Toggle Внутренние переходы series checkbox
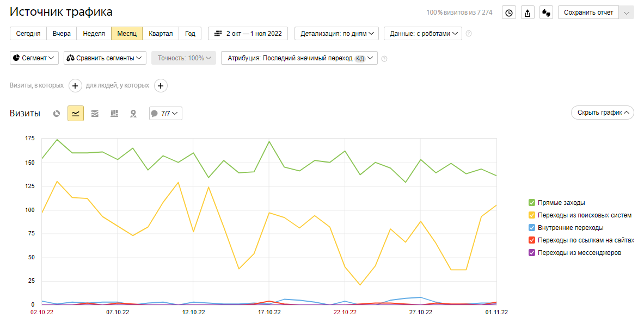This screenshot has height=324, width=644. click(x=532, y=228)
